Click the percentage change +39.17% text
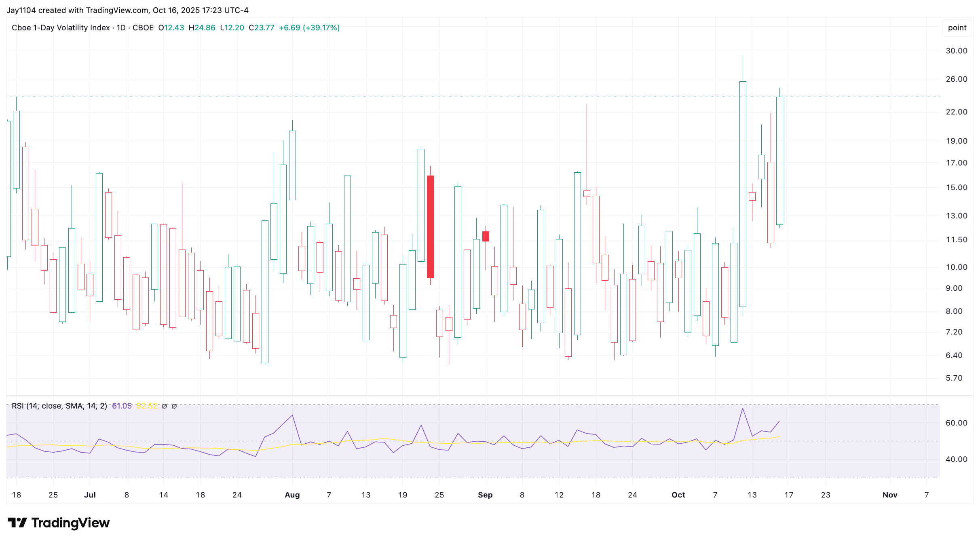The image size is (980, 542). 321,28
